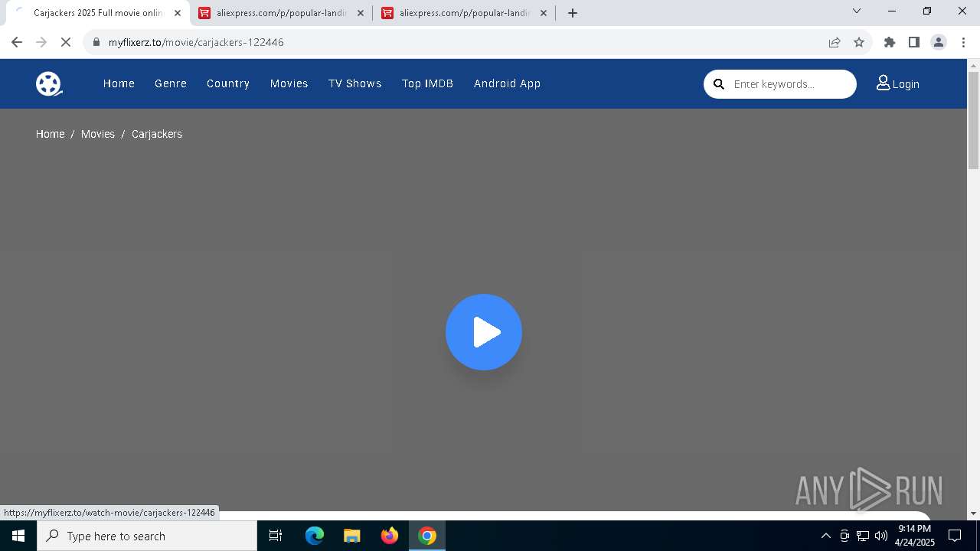Open the TV Shows nav item
Viewport: 980px width, 551px height.
(355, 83)
